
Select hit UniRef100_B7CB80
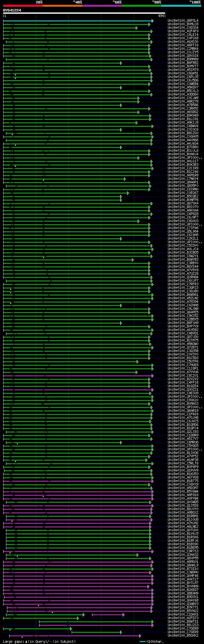click(183, 147)
